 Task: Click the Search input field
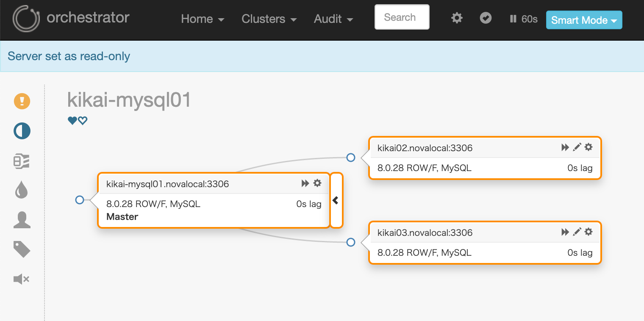(402, 17)
